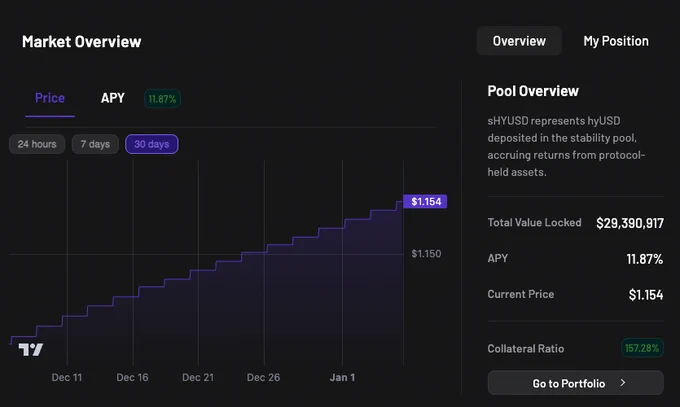Image resolution: width=680 pixels, height=407 pixels.
Task: Click the Current Price value $1.154
Action: 646,295
